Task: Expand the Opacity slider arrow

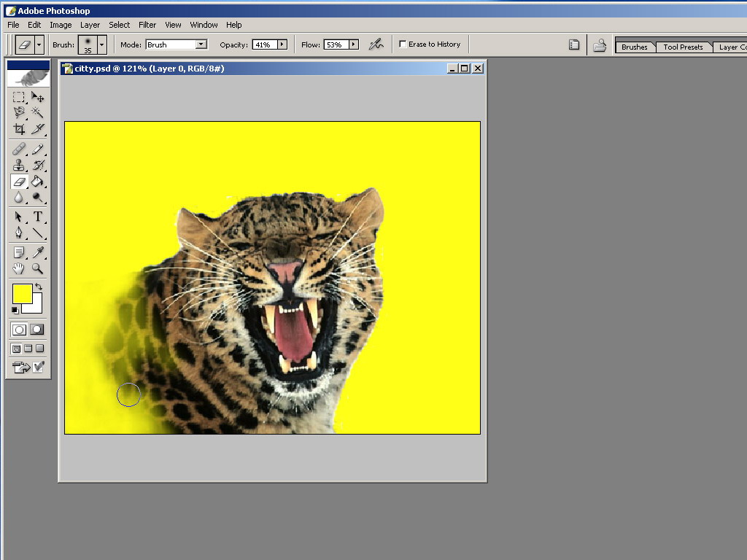Action: coord(282,44)
